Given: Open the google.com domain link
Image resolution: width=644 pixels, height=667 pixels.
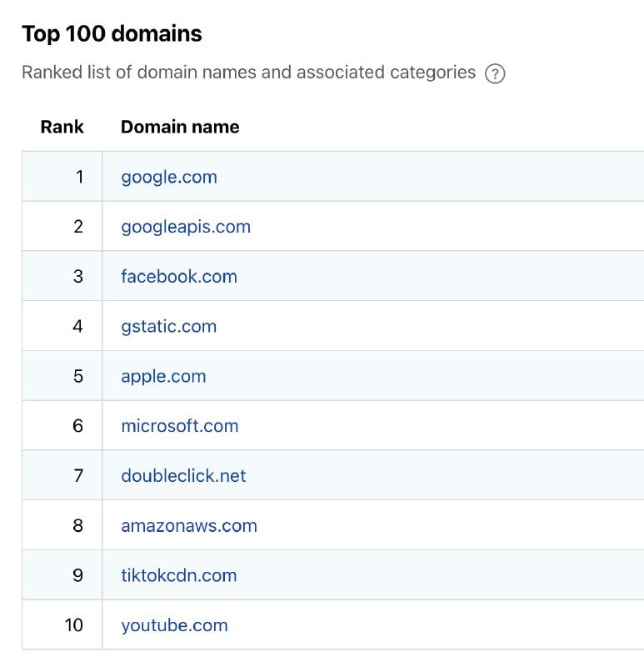Looking at the screenshot, I should (x=168, y=177).
